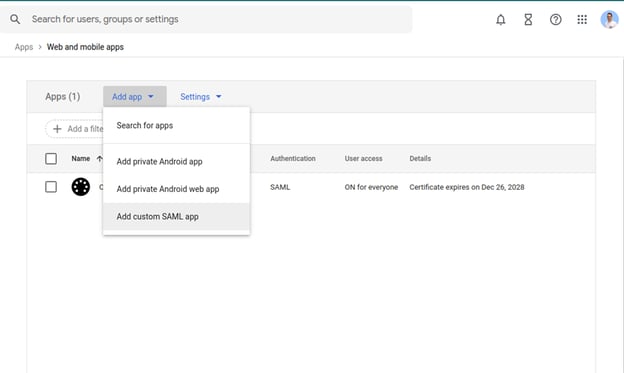Open the account profile avatar
This screenshot has width=624, height=373.
pos(609,20)
